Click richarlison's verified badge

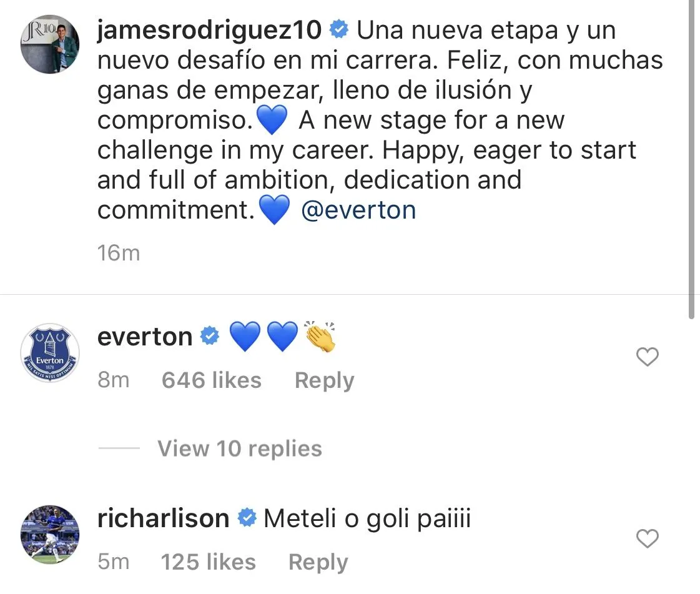point(247,518)
